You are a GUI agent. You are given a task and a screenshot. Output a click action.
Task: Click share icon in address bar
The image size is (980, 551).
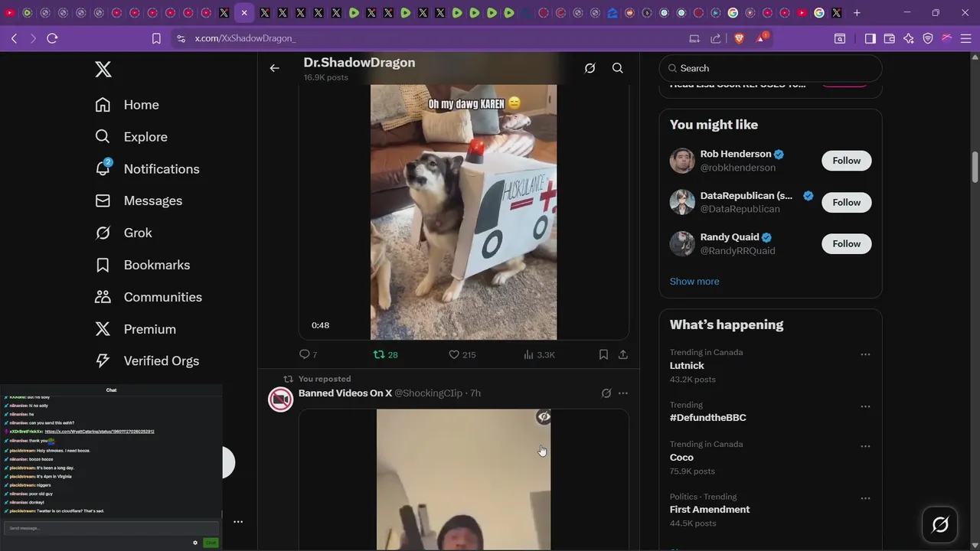(x=716, y=38)
